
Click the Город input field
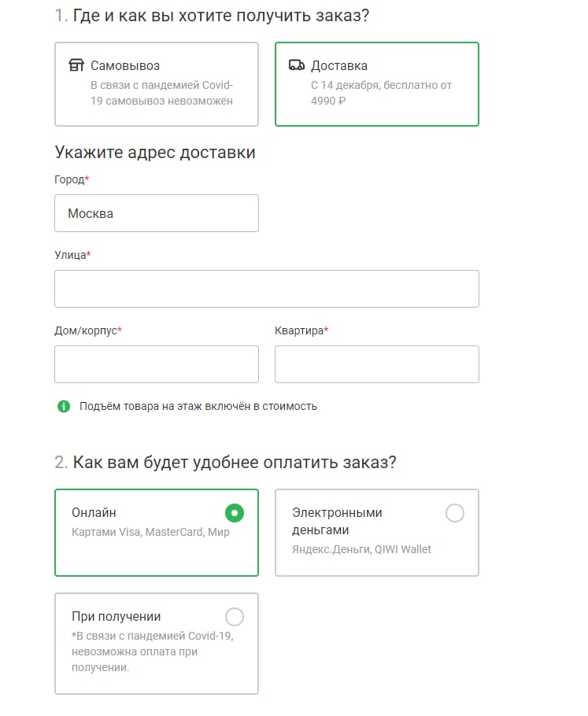click(156, 213)
